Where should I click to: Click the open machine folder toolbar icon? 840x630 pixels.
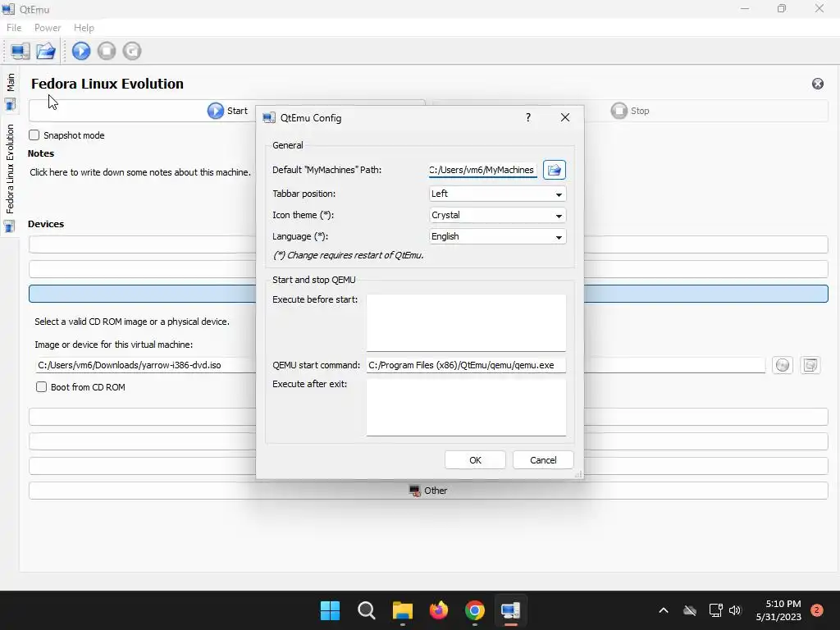[x=46, y=51]
